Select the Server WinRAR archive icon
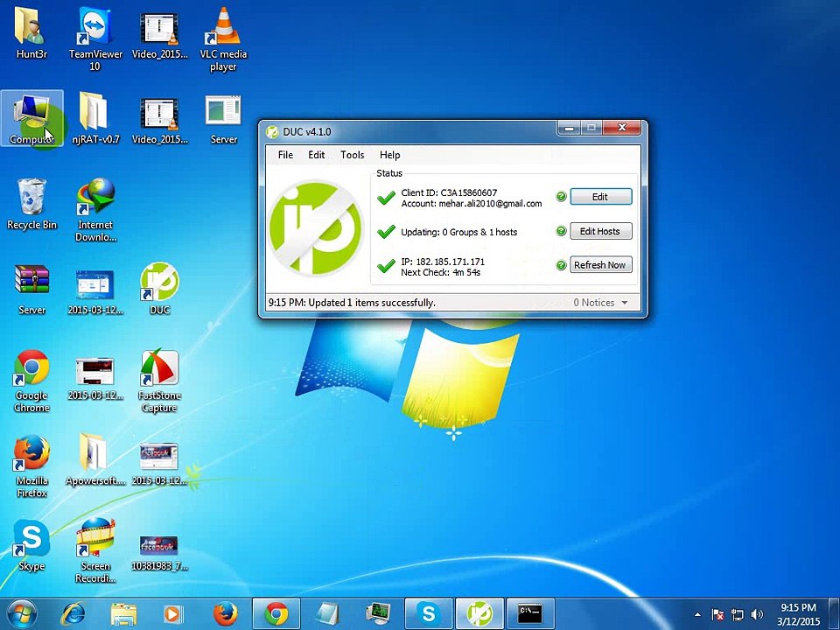The image size is (840, 630). (x=31, y=290)
